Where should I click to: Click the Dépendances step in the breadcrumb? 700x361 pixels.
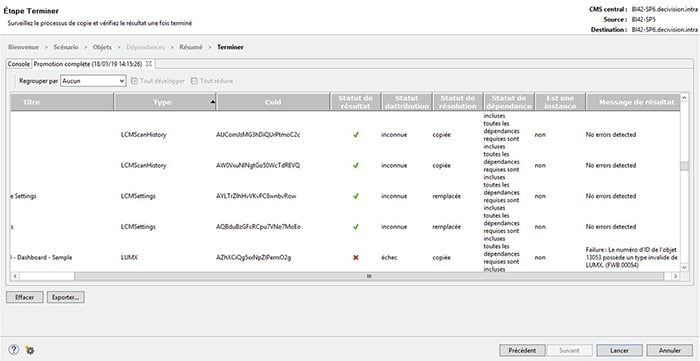coord(146,47)
